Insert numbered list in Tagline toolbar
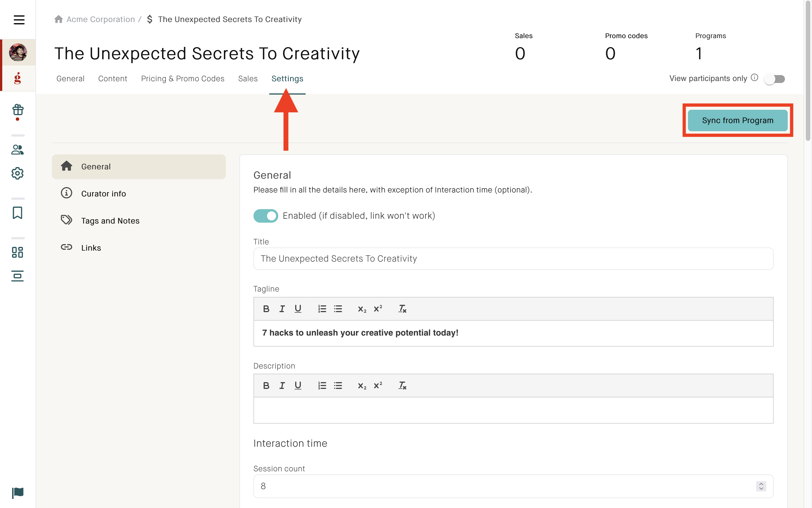812x508 pixels. point(322,309)
